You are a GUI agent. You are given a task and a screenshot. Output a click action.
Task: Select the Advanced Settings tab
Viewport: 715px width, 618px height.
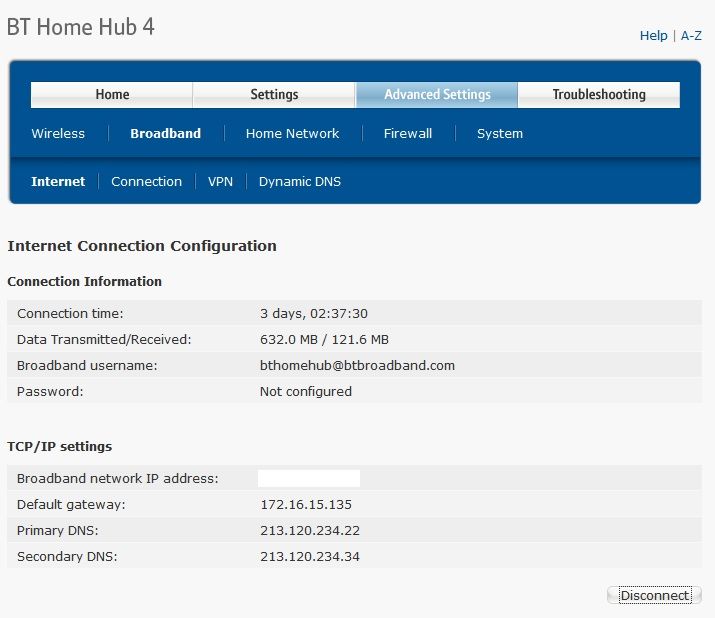437,95
